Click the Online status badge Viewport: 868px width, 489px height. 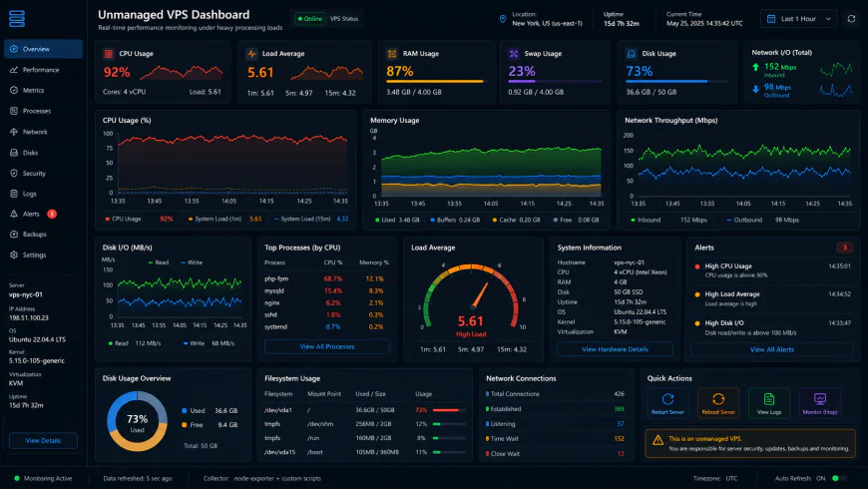click(x=310, y=19)
